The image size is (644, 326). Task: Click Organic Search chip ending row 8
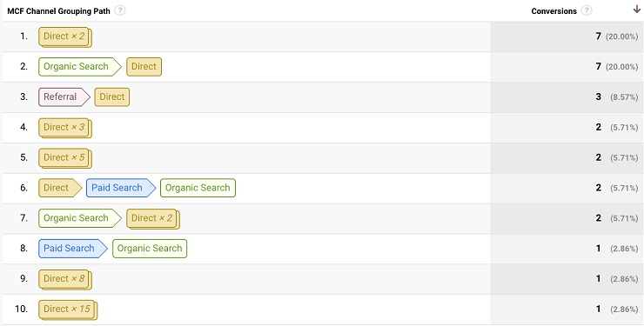coord(150,249)
